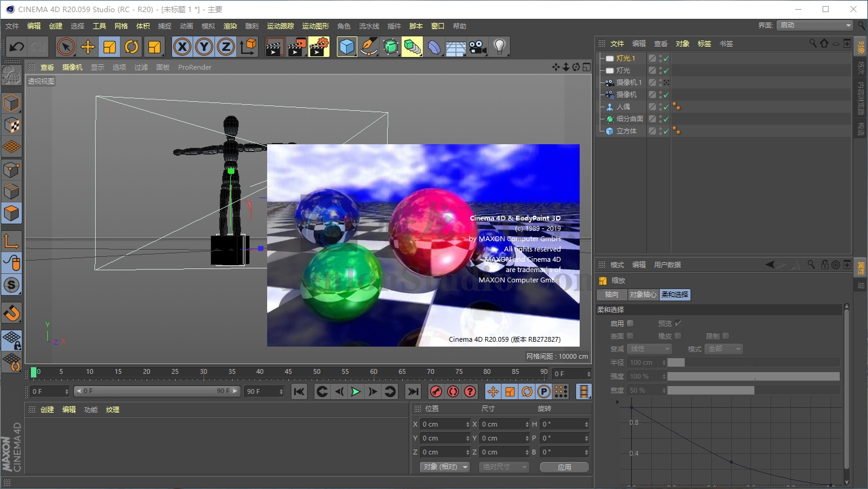Click Make Editable icon in left toolbar
Image resolution: width=868 pixels, height=489 pixels.
(12, 74)
